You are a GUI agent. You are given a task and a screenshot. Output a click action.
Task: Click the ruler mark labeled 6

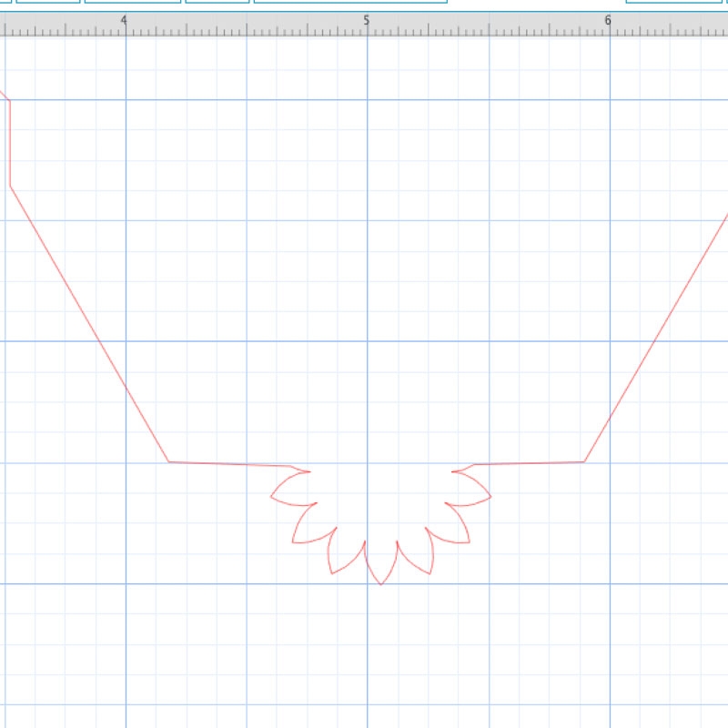[x=608, y=20]
